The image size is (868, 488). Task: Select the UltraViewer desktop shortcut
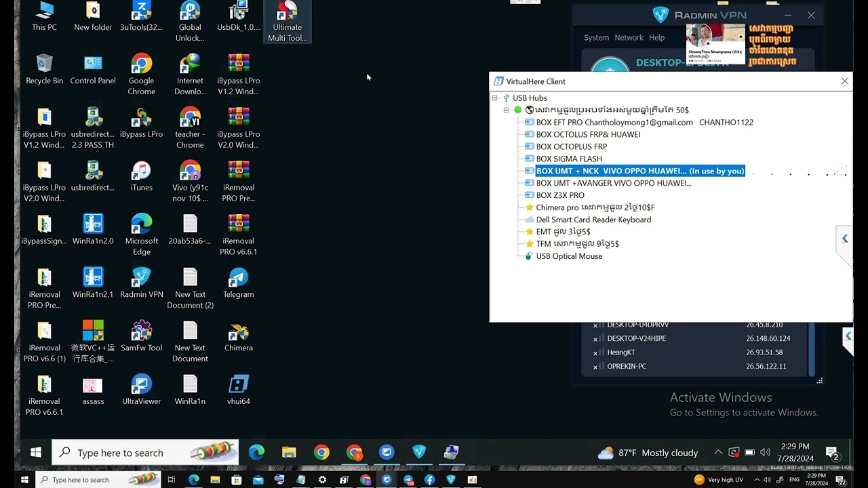tap(142, 390)
